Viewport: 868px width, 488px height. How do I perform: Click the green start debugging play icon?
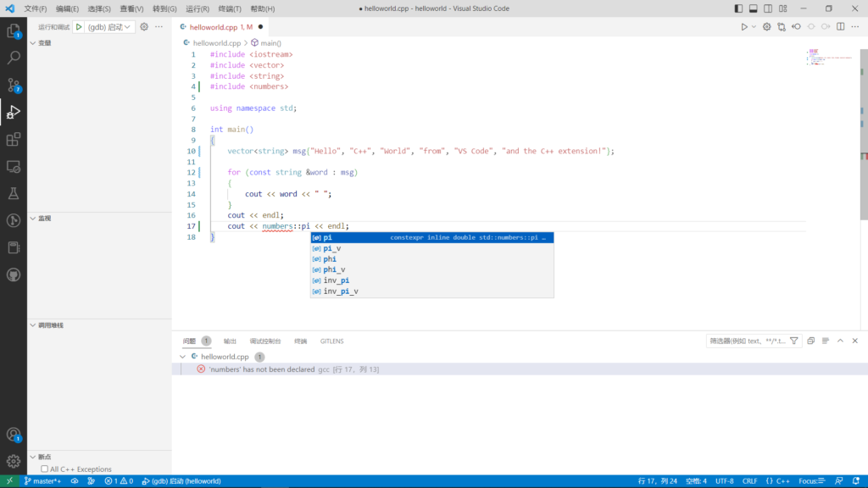[x=79, y=27]
